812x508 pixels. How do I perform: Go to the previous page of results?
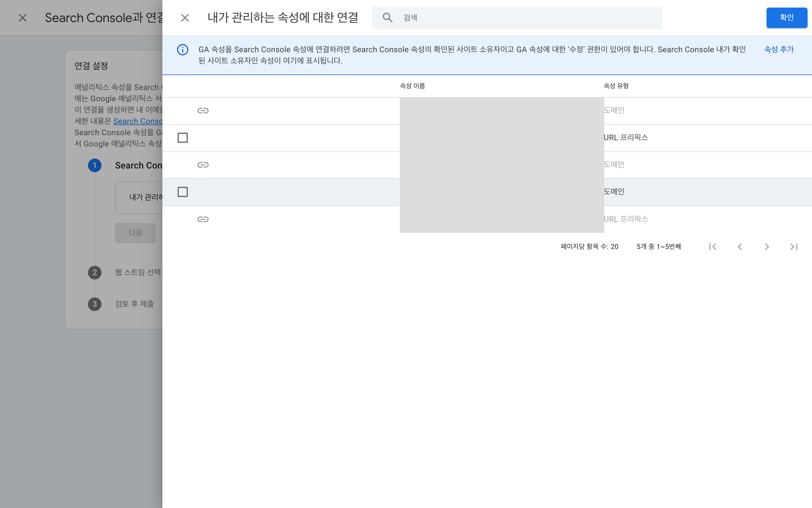[740, 247]
